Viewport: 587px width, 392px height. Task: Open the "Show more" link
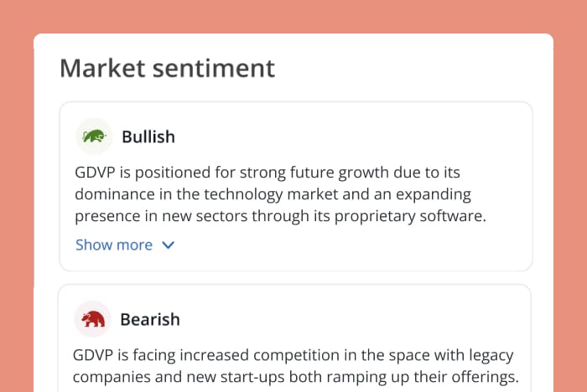click(114, 245)
